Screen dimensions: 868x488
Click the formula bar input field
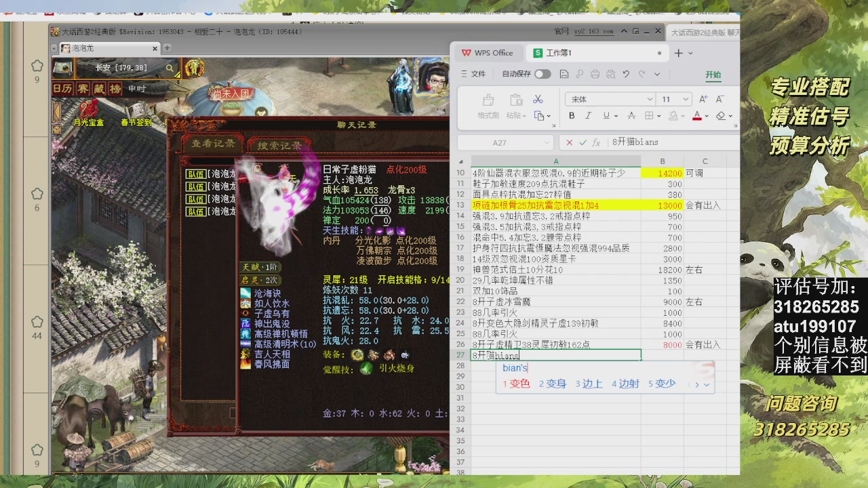[x=673, y=142]
